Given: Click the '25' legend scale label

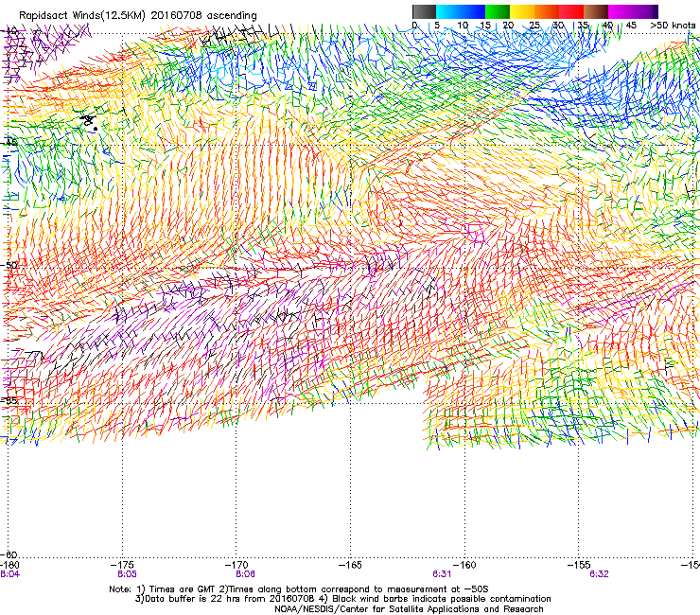Looking at the screenshot, I should pos(534,26).
